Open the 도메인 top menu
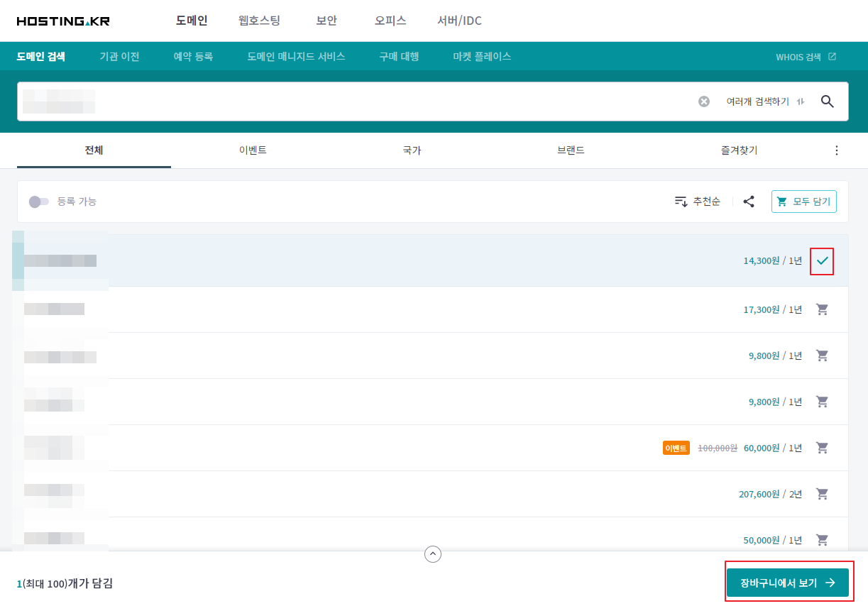Viewport: 868px width, 606px height. click(x=192, y=21)
